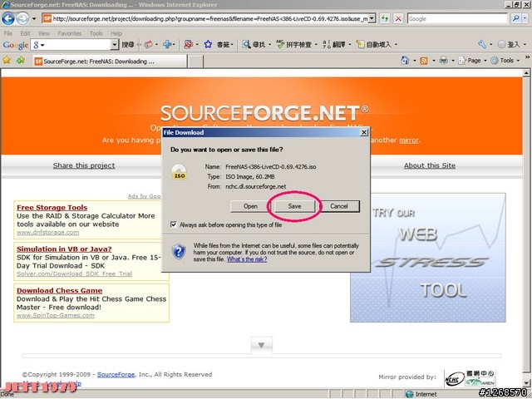Click the Google toolbar 搜尋 search button
This screenshot has width=532, height=399.
127,44
